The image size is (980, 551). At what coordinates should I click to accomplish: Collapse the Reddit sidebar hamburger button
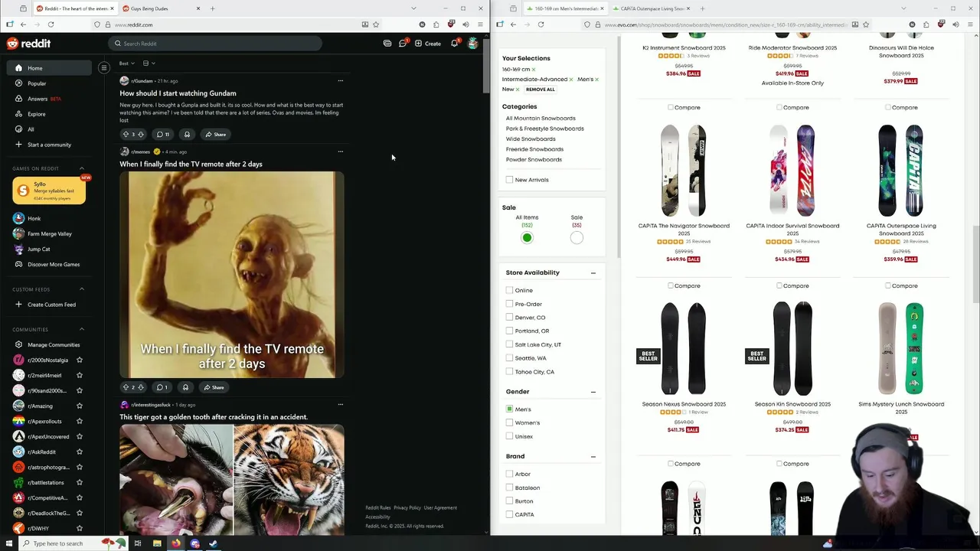coord(104,68)
